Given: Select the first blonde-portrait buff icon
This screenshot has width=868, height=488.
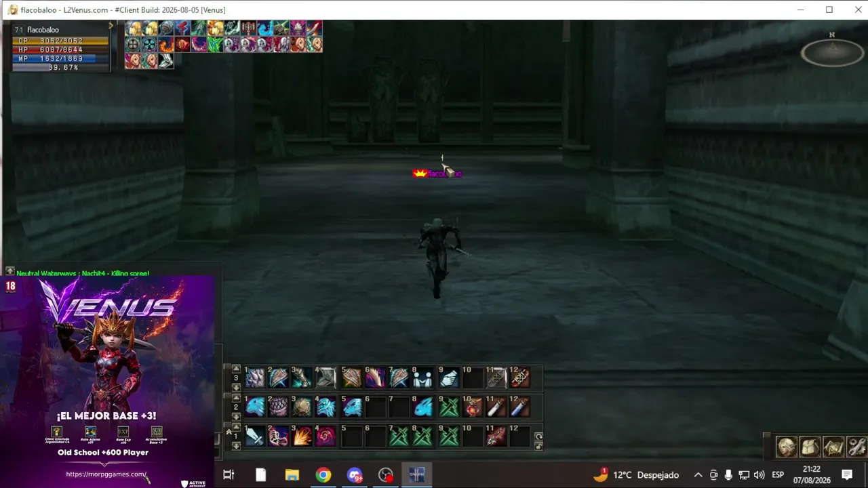Looking at the screenshot, I should 133,28.
